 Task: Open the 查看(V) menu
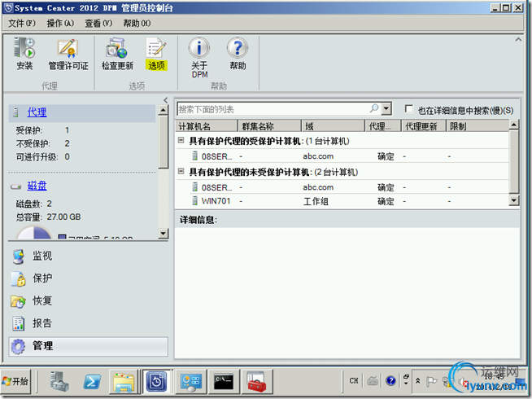tap(98, 23)
